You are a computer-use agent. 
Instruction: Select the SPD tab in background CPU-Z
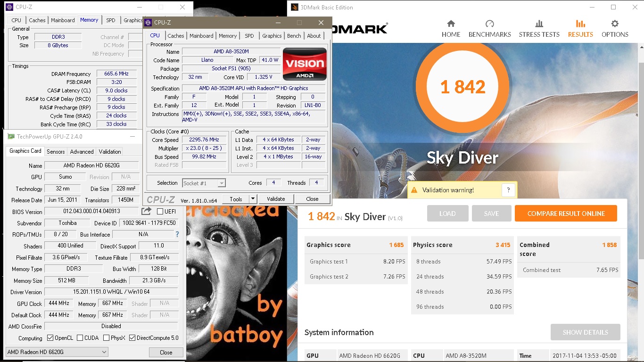[111, 20]
